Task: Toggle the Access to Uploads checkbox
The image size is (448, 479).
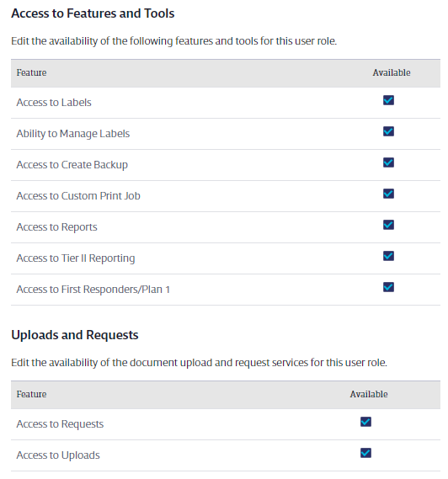Action: coord(365,453)
